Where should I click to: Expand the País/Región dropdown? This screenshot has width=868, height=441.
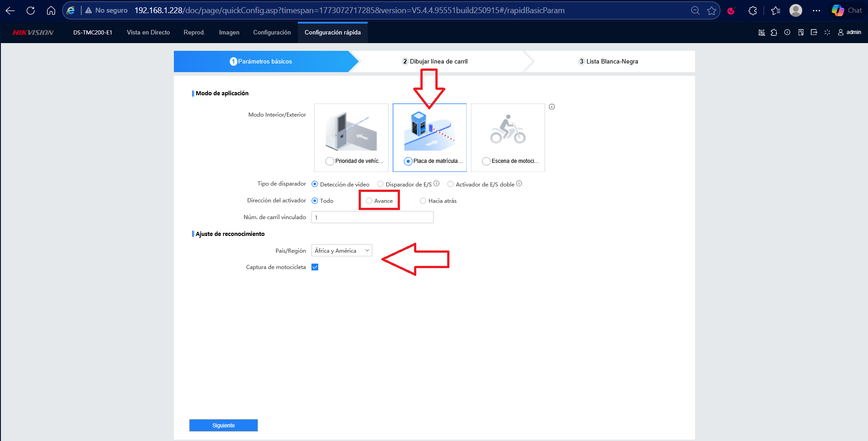click(x=342, y=250)
